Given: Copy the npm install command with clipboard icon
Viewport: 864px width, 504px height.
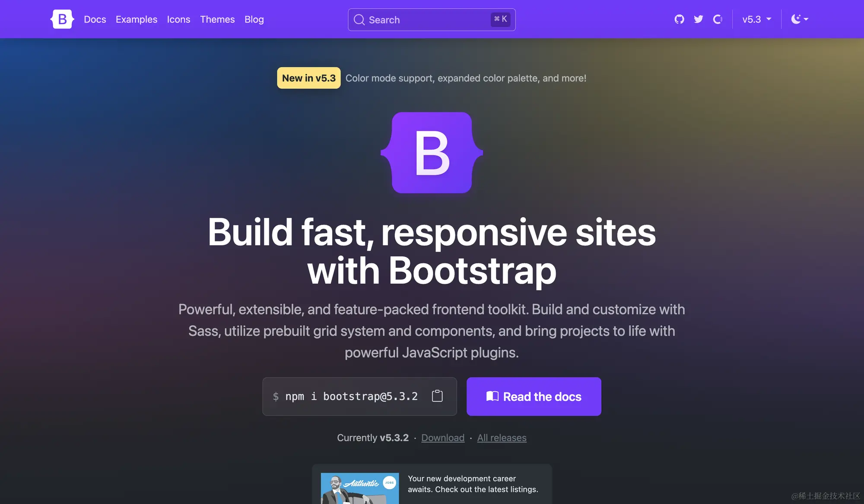Looking at the screenshot, I should pyautogui.click(x=437, y=396).
